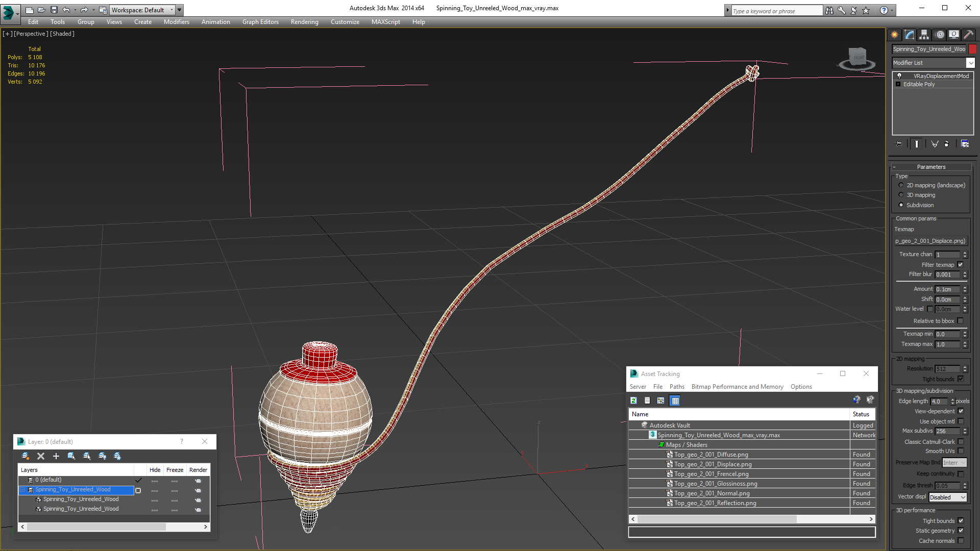The image size is (980, 551).
Task: Click the Options tab in Asset Tracking
Action: click(x=802, y=386)
